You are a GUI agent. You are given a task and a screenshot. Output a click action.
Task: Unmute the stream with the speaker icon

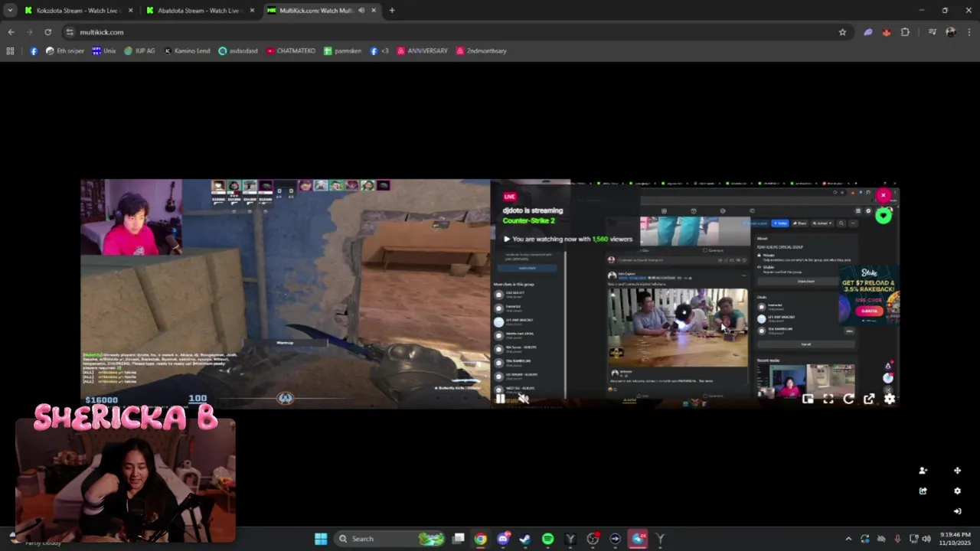pos(524,398)
